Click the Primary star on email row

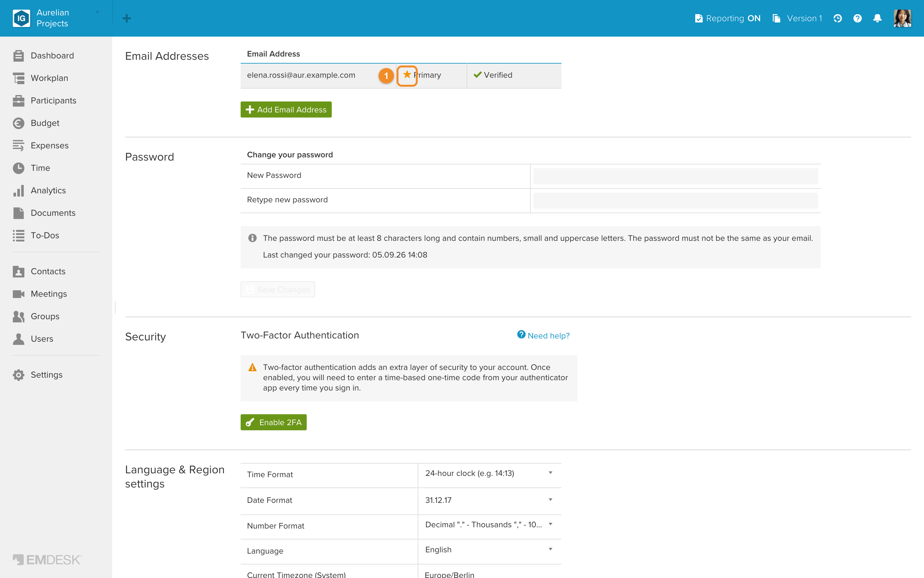coord(407,75)
